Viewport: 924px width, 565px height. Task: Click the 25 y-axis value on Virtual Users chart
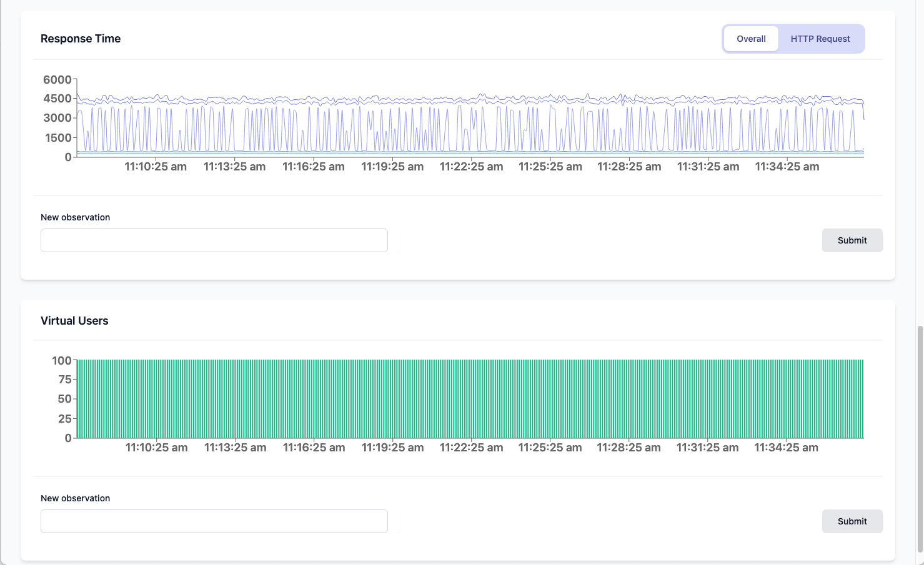click(65, 419)
